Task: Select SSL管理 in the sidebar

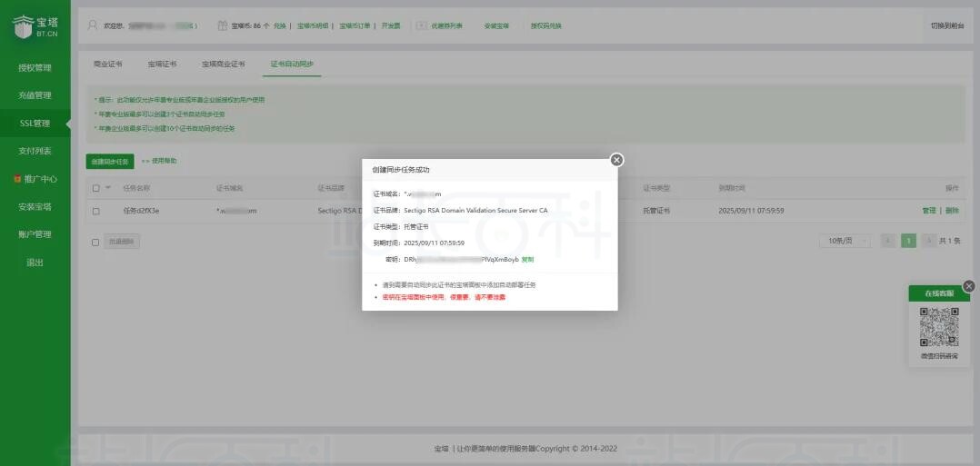Action: click(35, 123)
